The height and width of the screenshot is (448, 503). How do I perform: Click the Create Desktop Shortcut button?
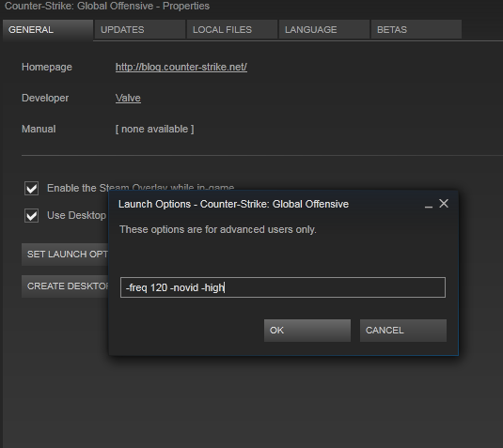pyautogui.click(x=65, y=286)
